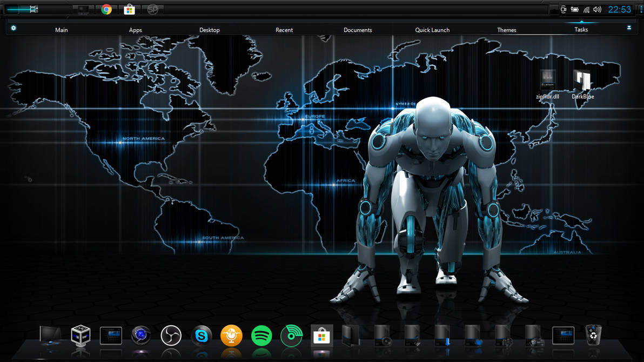
Task: Open the folder with pen badge in dock
Action: [412, 336]
